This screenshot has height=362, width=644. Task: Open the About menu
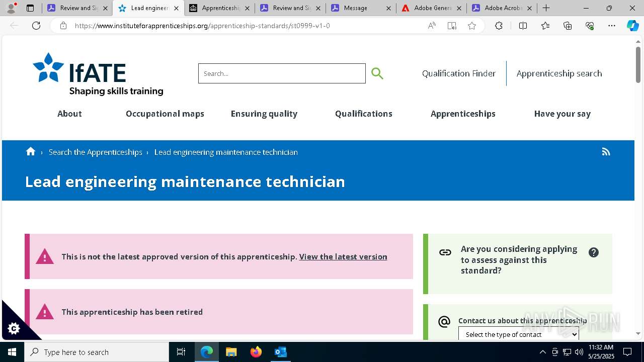(x=69, y=114)
